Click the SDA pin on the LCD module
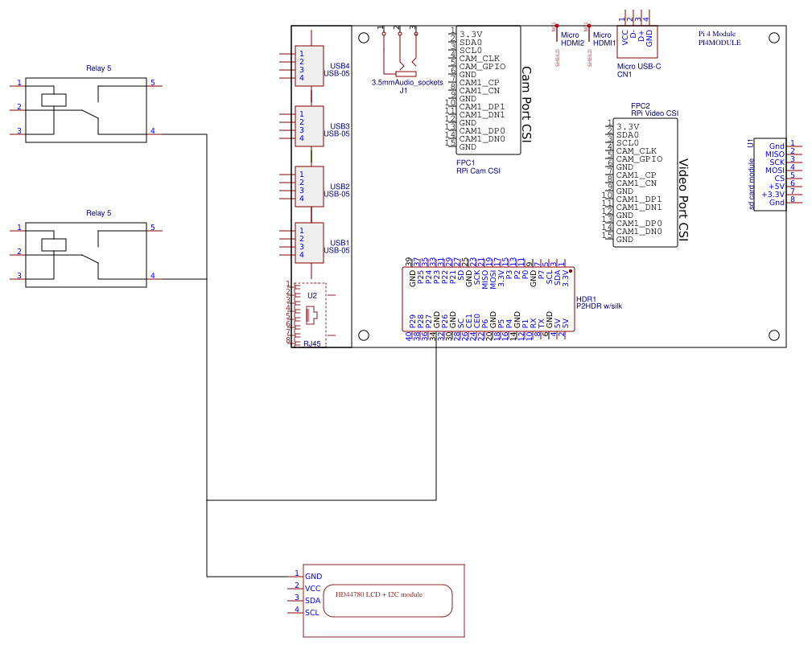The width and height of the screenshot is (812, 645). pyautogui.click(x=313, y=601)
